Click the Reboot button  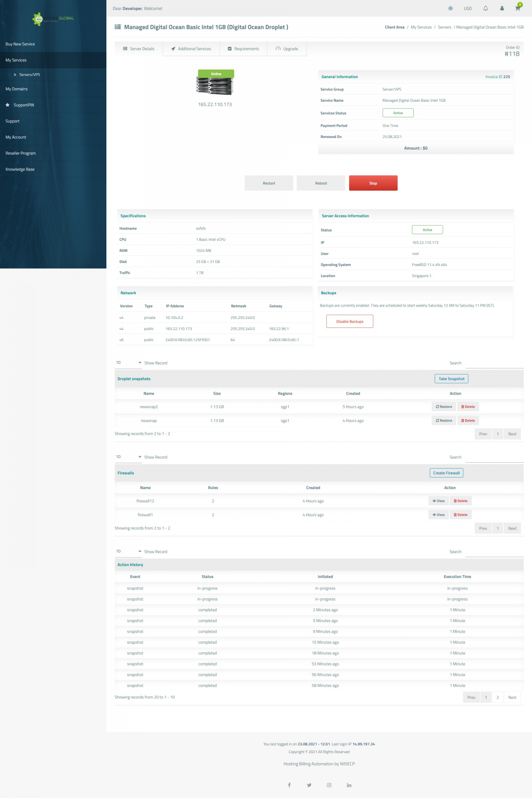pyautogui.click(x=321, y=183)
